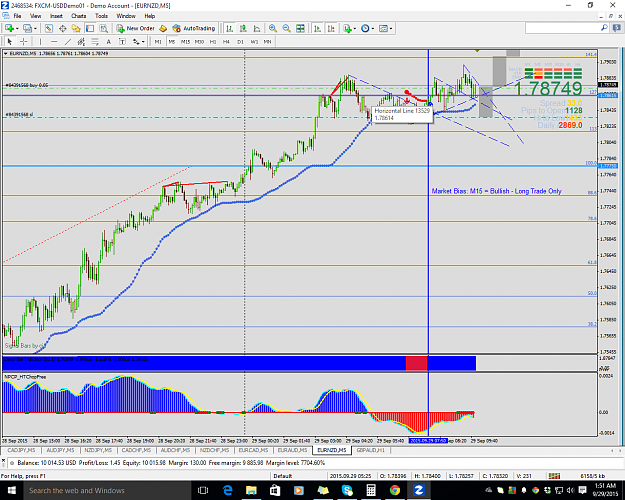625x500 pixels.
Task: Select the Draw Horizontal Line tool
Action: pos(54,41)
